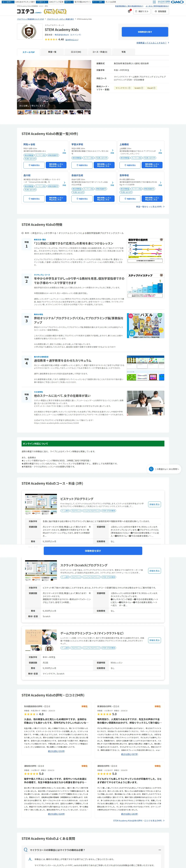Click the ステップバイステップ chart image
Image resolution: width=186 pixels, height=868 pixels.
(x=145, y=286)
